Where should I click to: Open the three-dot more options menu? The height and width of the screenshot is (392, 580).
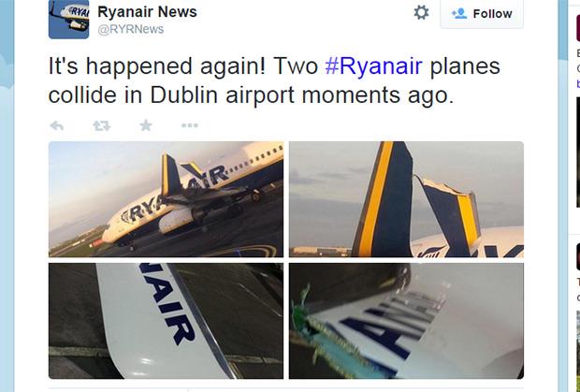189,125
